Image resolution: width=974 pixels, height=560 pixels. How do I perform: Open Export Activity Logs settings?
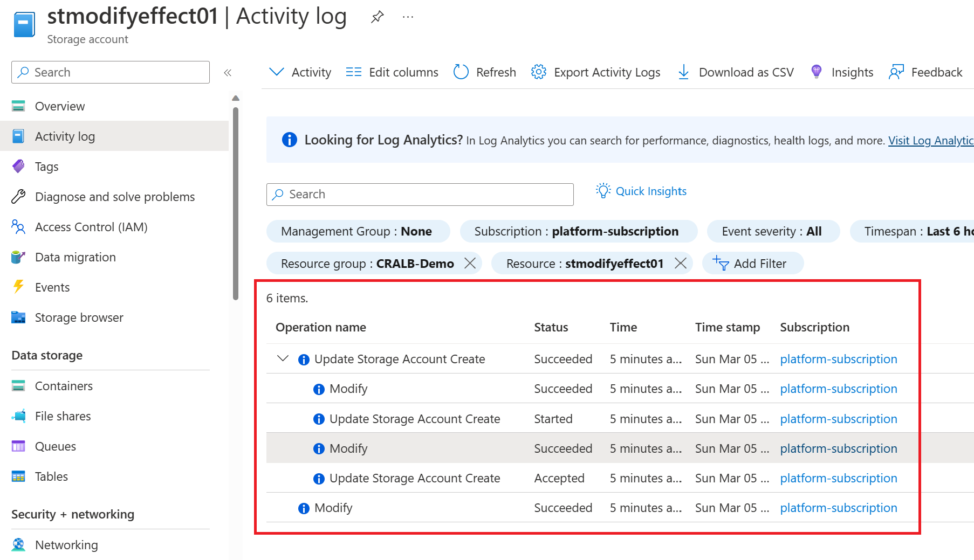(595, 72)
